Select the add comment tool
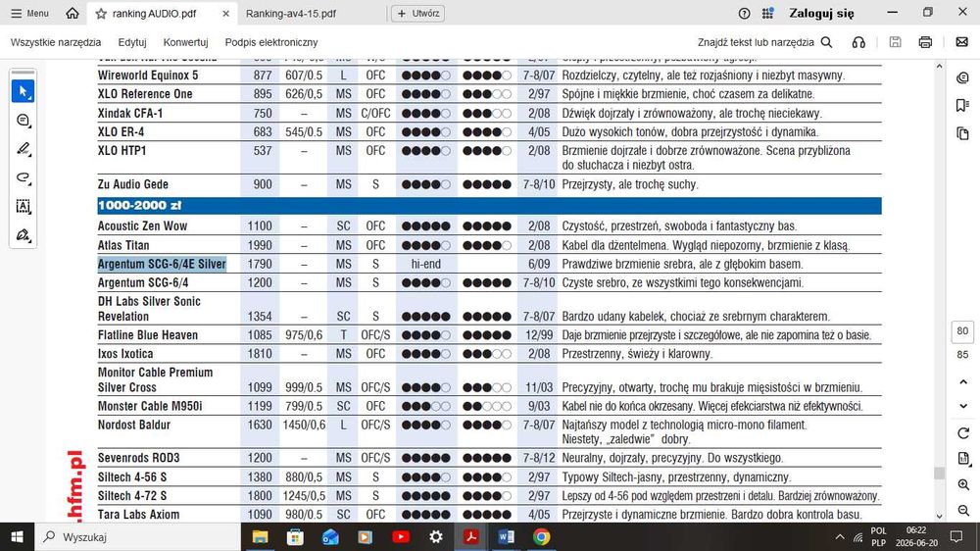Screen dimensions: 980x551 (24, 120)
